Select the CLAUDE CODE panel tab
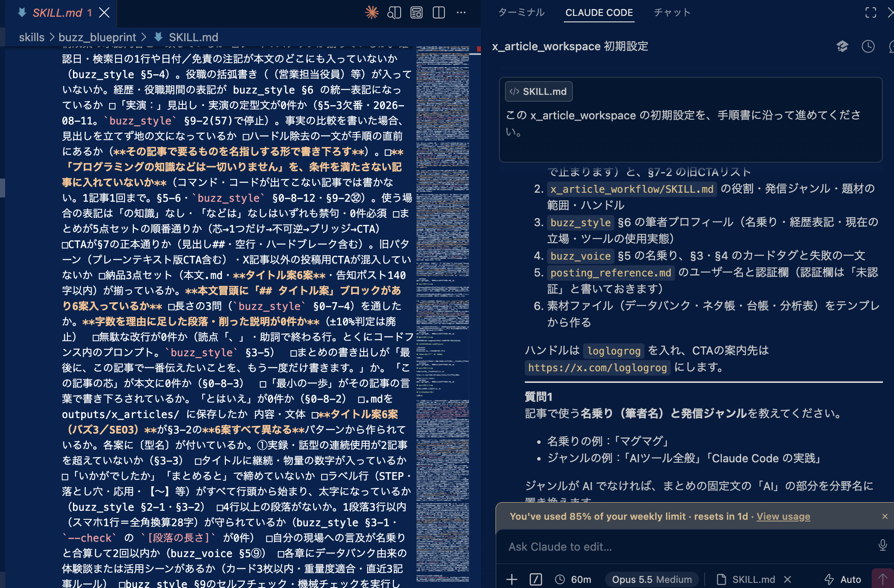Viewport: 894px width, 588px height. [599, 12]
